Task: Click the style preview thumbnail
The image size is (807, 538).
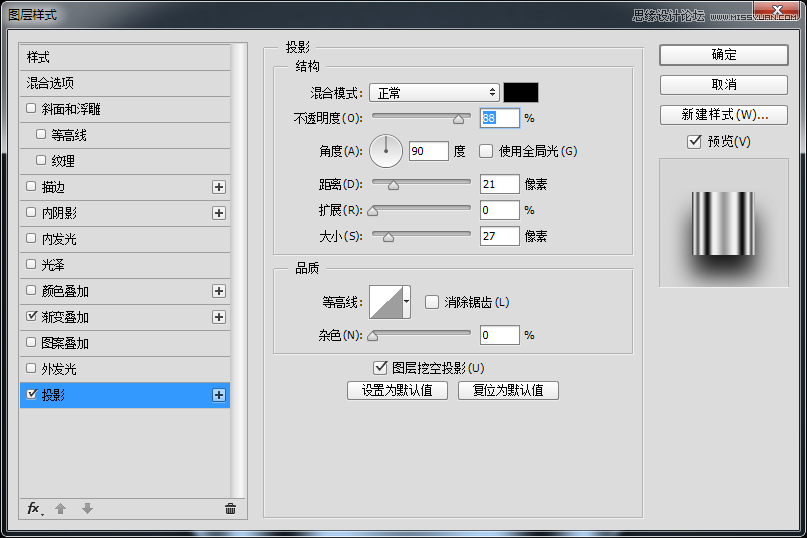Action: 724,223
